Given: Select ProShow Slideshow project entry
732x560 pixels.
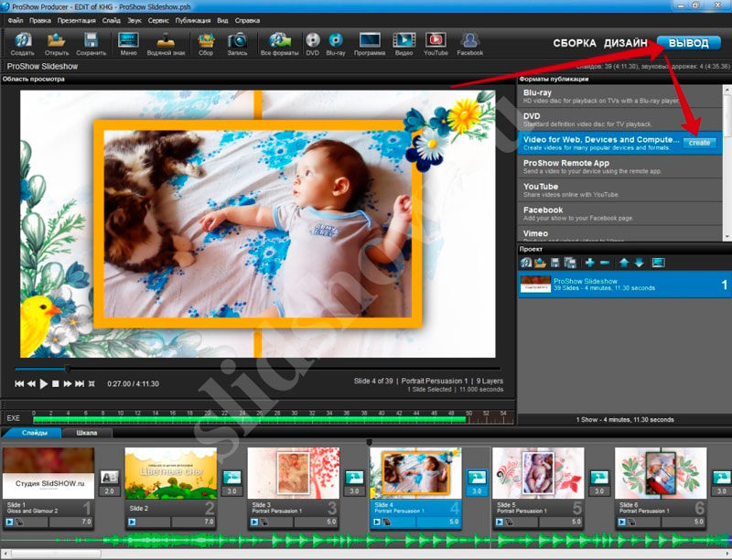Looking at the screenshot, I should [625, 285].
